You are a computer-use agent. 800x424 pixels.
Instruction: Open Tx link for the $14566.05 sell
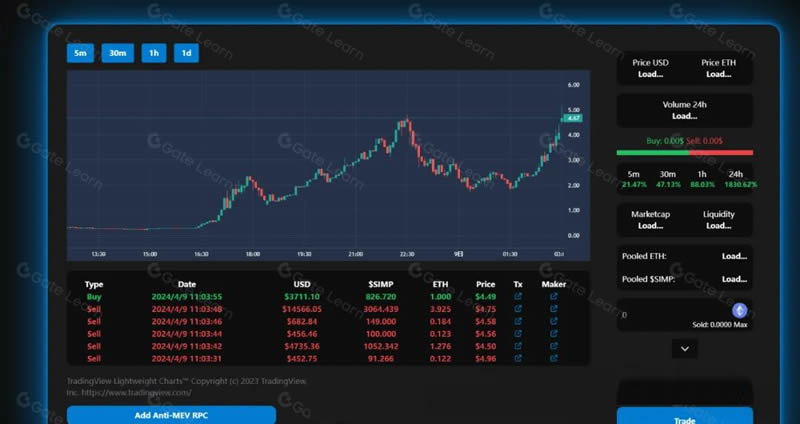[x=518, y=309]
